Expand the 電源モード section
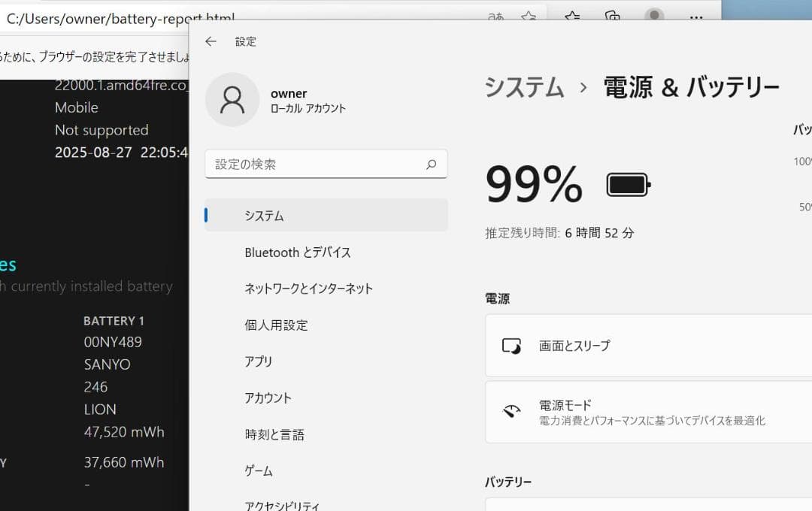The width and height of the screenshot is (812, 511). pos(648,412)
